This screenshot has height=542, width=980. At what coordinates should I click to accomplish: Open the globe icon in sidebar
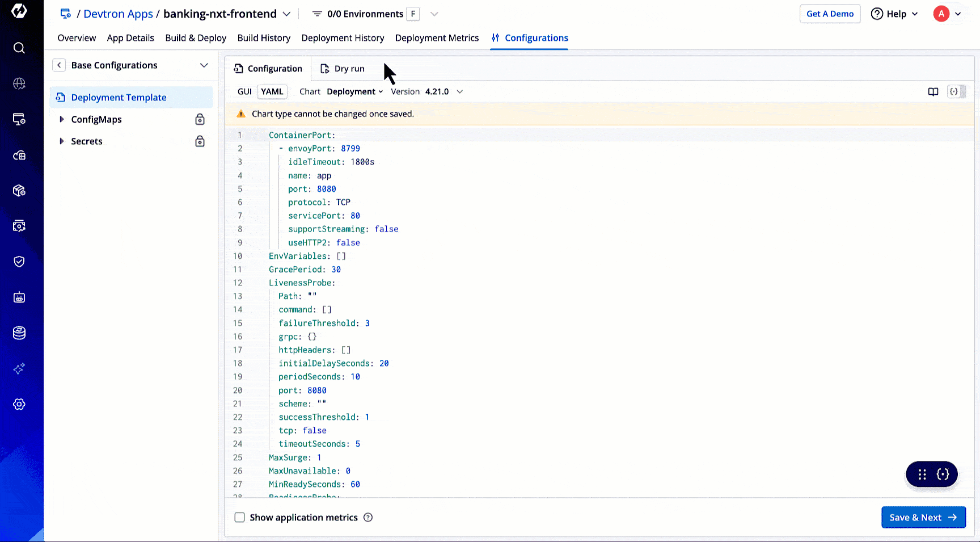pos(19,83)
